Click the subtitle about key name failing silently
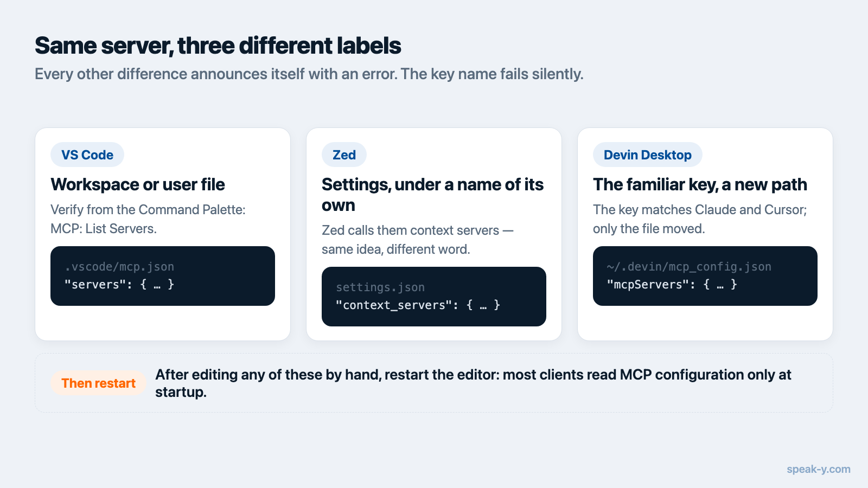This screenshot has height=488, width=868. [x=309, y=74]
